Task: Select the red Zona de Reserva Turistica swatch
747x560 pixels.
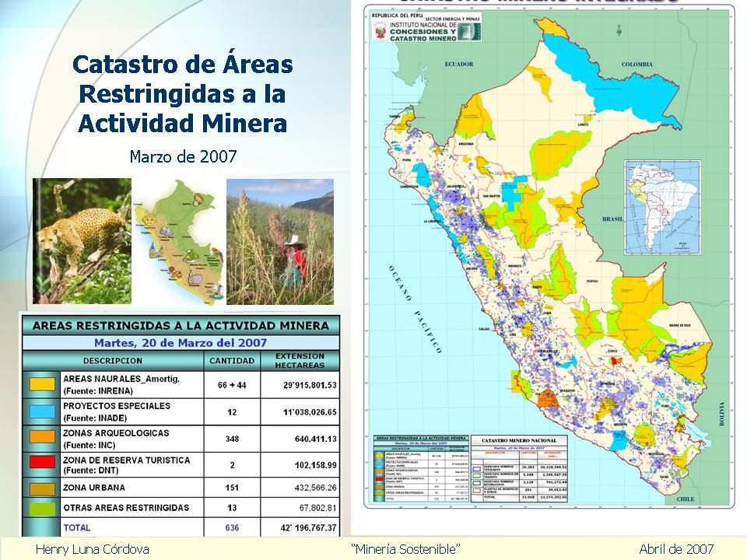Action: [x=42, y=463]
